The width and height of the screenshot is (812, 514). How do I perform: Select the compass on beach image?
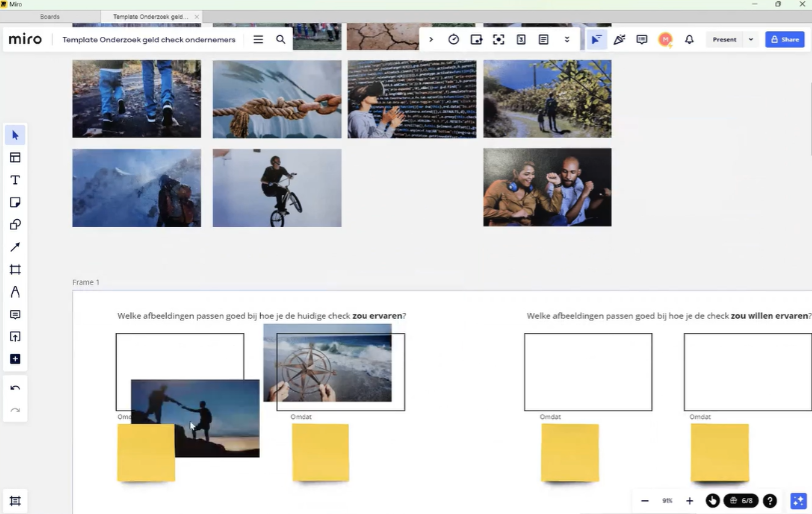tap(327, 363)
